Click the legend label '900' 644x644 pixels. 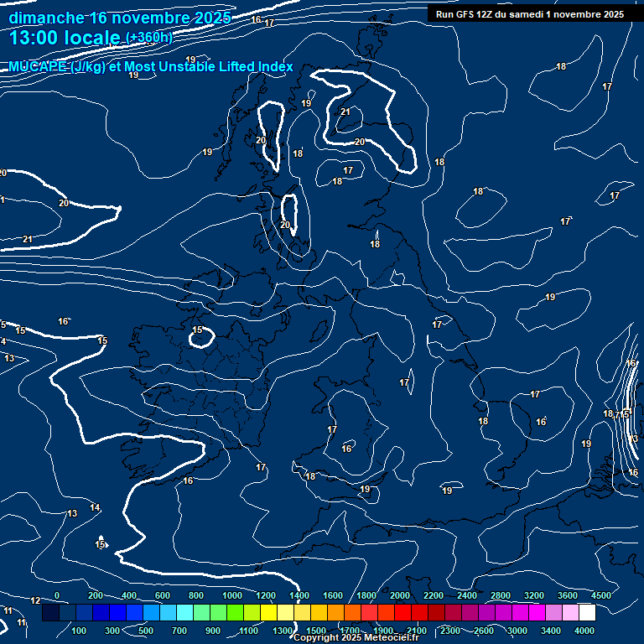(213, 631)
